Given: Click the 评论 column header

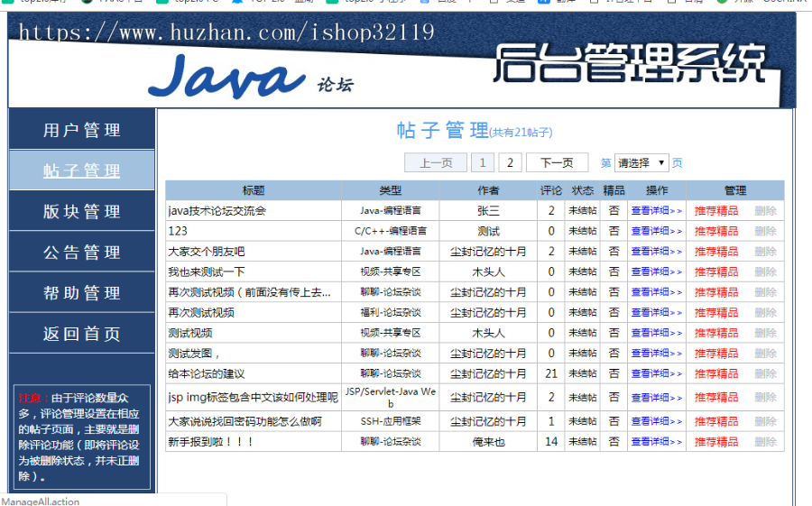Looking at the screenshot, I should [551, 190].
